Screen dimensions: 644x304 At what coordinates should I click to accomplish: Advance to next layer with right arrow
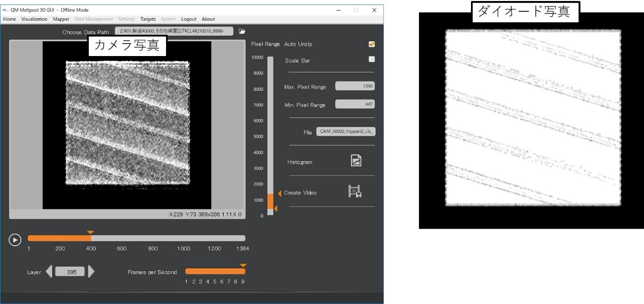91,271
